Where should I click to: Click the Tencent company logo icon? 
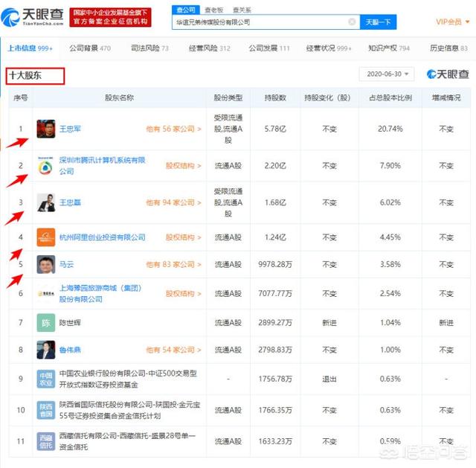[46, 165]
